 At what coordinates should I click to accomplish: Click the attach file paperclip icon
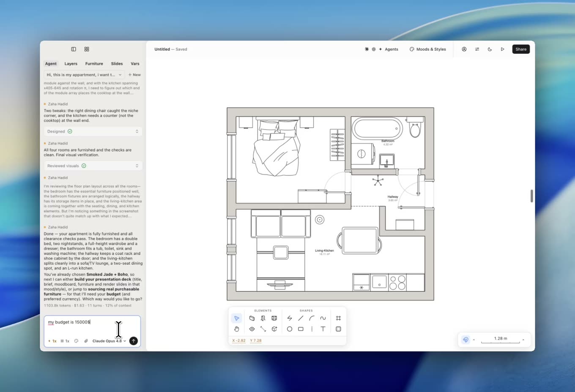(86, 341)
